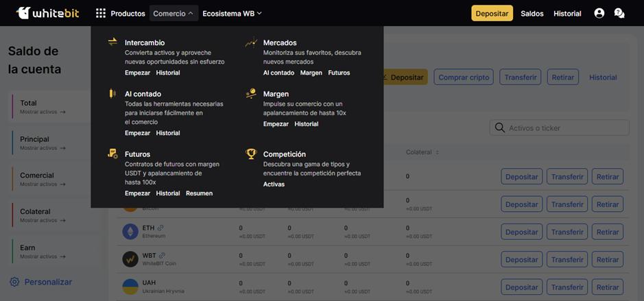Click Futuros link under Mercados
Viewport: 644px width, 301px height.
339,73
